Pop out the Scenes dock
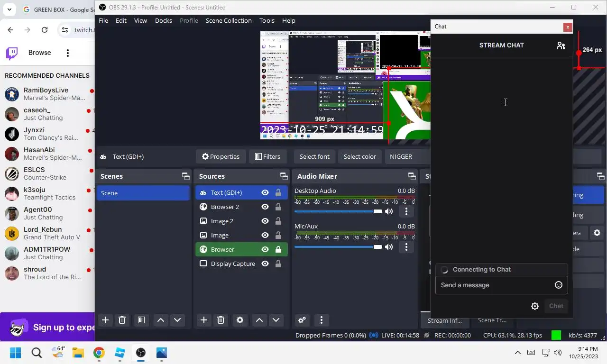The image size is (607, 364). [x=185, y=176]
